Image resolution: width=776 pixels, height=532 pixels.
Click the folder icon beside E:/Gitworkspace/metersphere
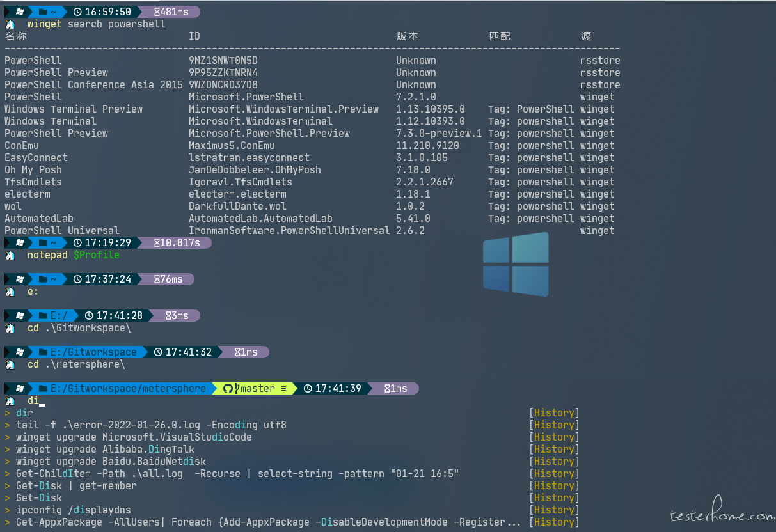tap(43, 388)
